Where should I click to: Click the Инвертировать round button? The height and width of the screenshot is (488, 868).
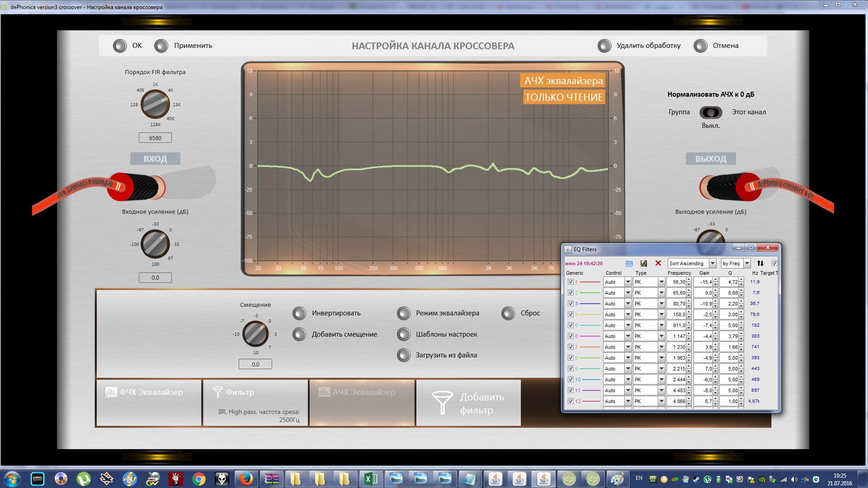[299, 313]
